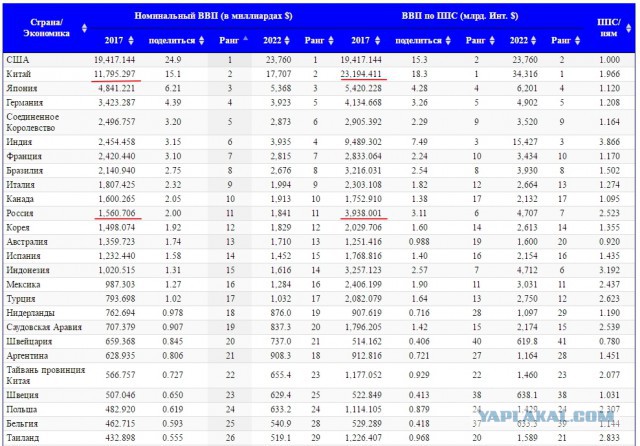
Task: Click Taiwan's nominal value 566.757
Action: coord(120,375)
